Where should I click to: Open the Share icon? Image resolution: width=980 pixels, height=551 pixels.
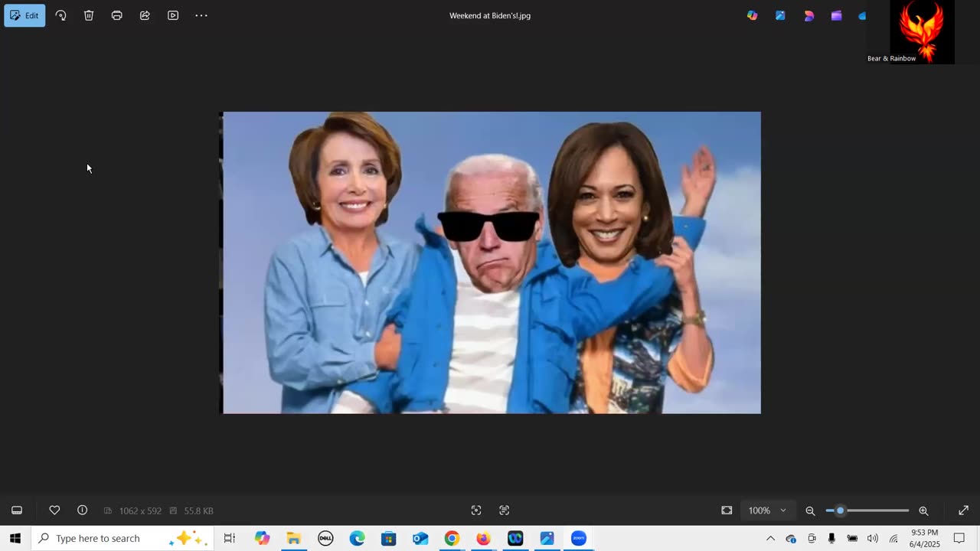click(145, 15)
